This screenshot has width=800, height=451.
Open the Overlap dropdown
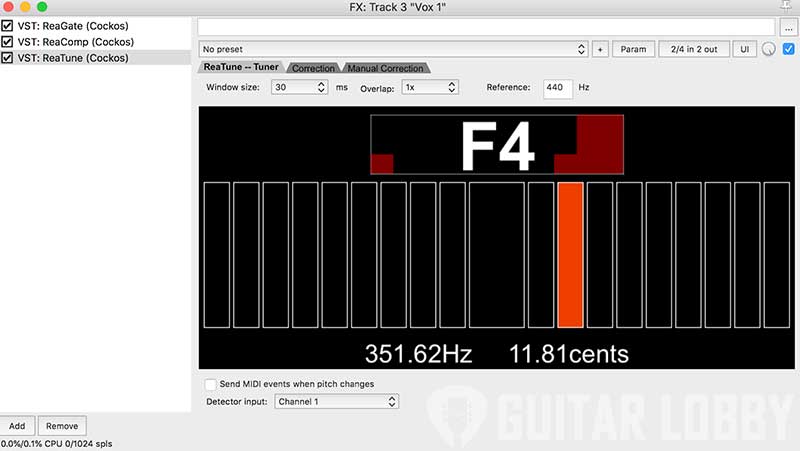430,87
